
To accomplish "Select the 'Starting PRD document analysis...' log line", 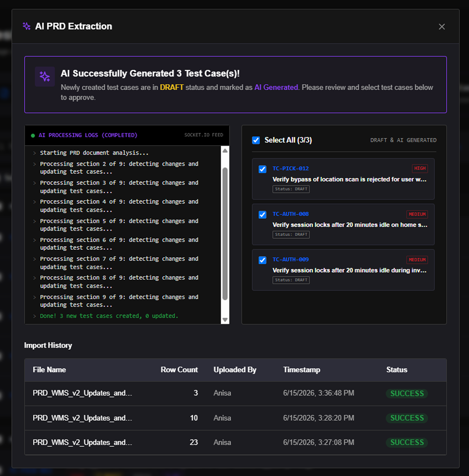I will (x=94, y=153).
